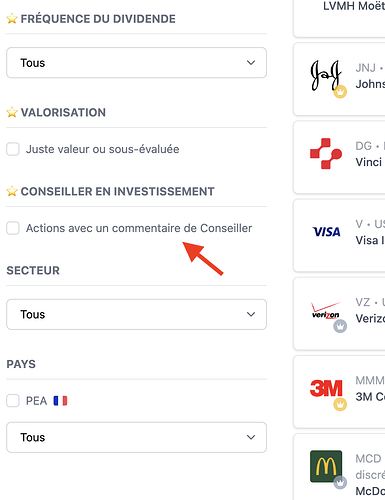
Task: Click the gold crown badge on 3M
Action: pos(340,404)
